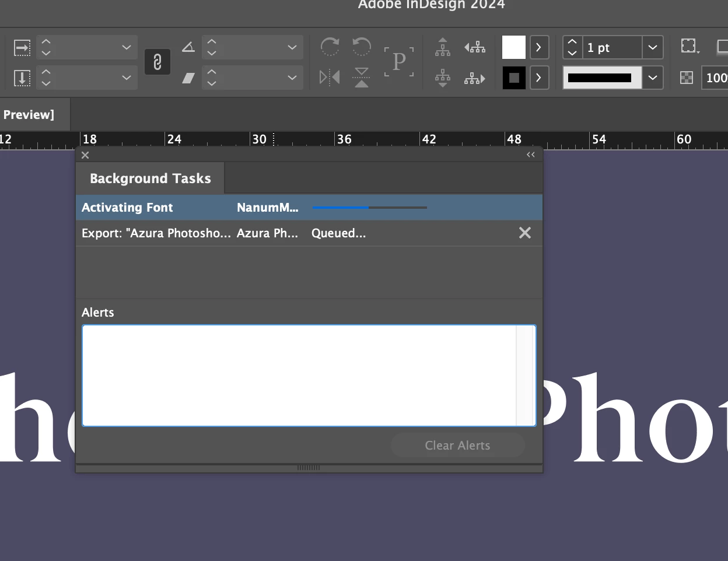Click the panel bottom resize grip
The height and width of the screenshot is (561, 728).
[309, 468]
